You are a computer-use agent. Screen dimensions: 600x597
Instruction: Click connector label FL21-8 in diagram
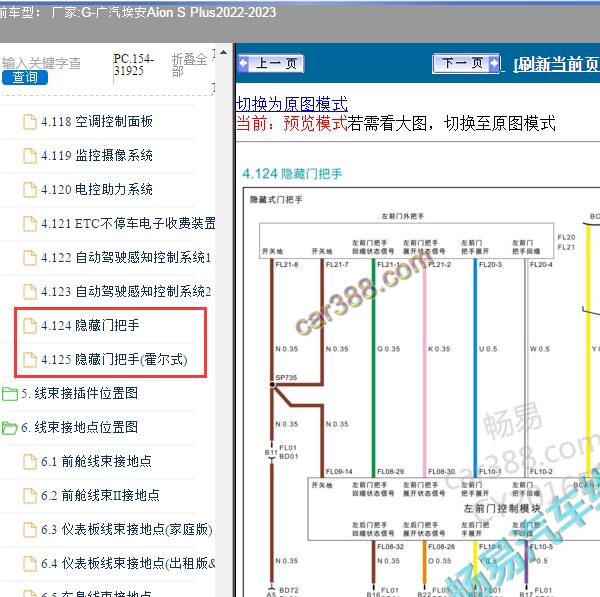pyautogui.click(x=287, y=264)
